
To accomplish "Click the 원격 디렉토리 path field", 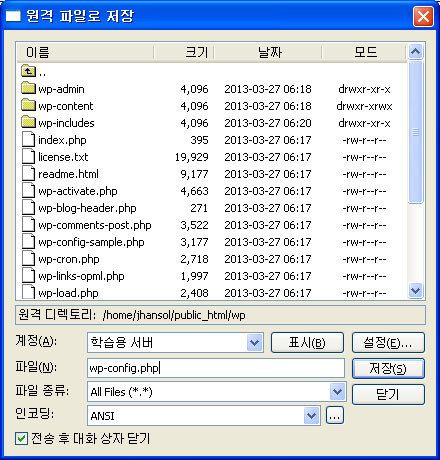I will click(x=220, y=315).
